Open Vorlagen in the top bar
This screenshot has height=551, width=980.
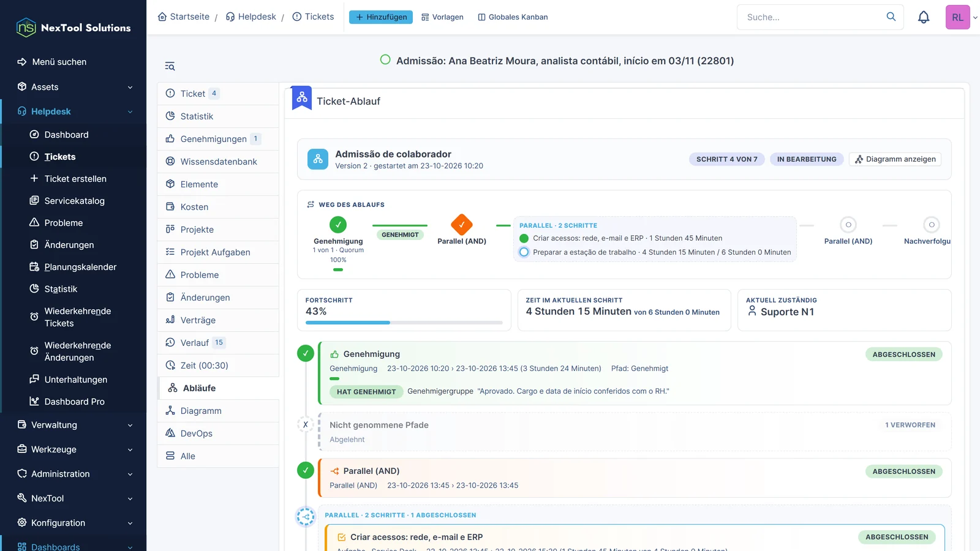pyautogui.click(x=442, y=17)
